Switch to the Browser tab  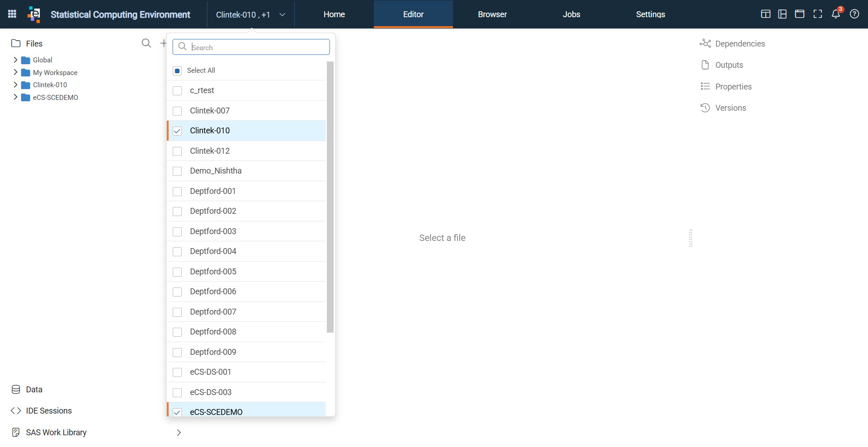pos(492,14)
